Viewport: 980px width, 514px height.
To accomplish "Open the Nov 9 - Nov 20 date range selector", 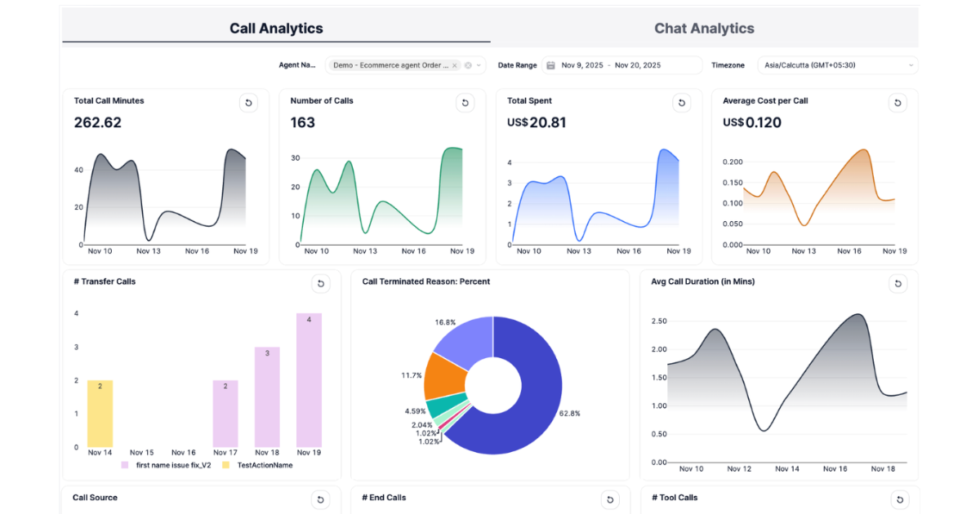I will point(617,64).
